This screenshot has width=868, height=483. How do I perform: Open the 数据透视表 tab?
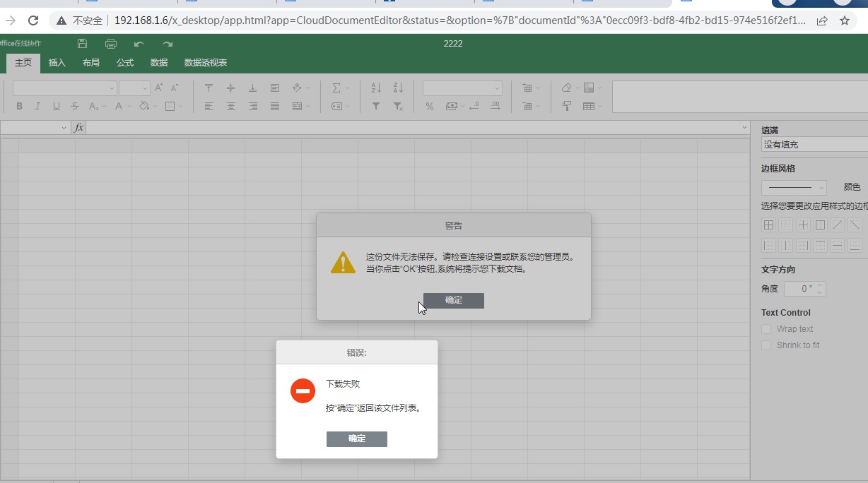[206, 63]
